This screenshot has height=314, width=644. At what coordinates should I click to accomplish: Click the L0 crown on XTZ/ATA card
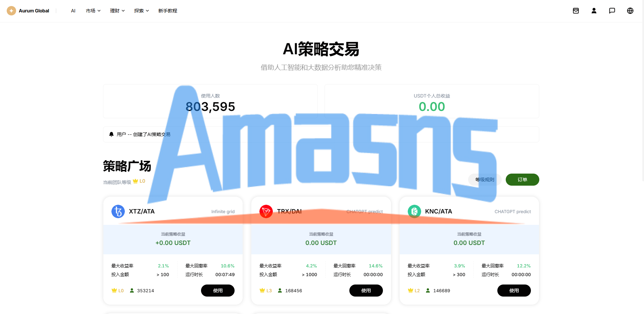[114, 291]
